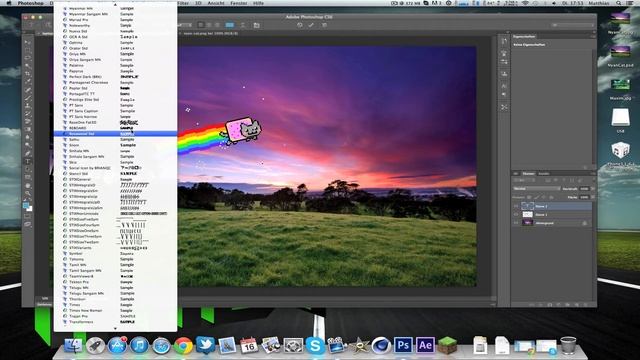
Task: Choose Times New Roman font
Action: point(116,310)
